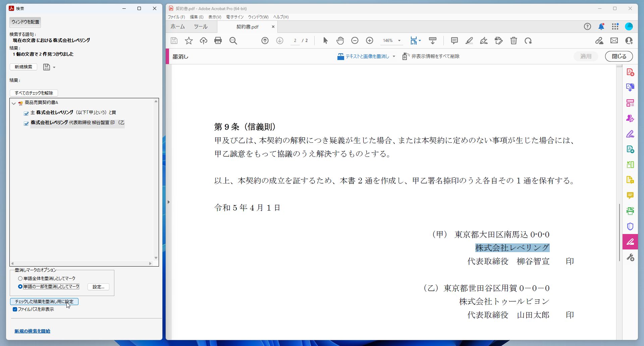Open the zoom percentage dropdown
The height and width of the screenshot is (346, 644).
[x=399, y=40]
